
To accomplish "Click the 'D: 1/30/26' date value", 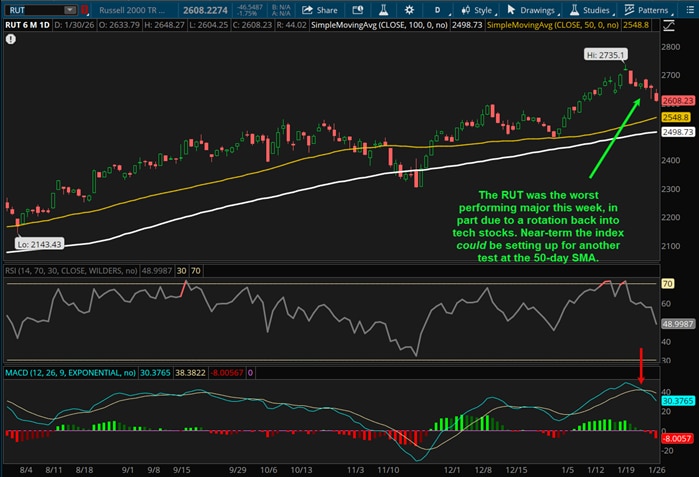I will pos(74,25).
